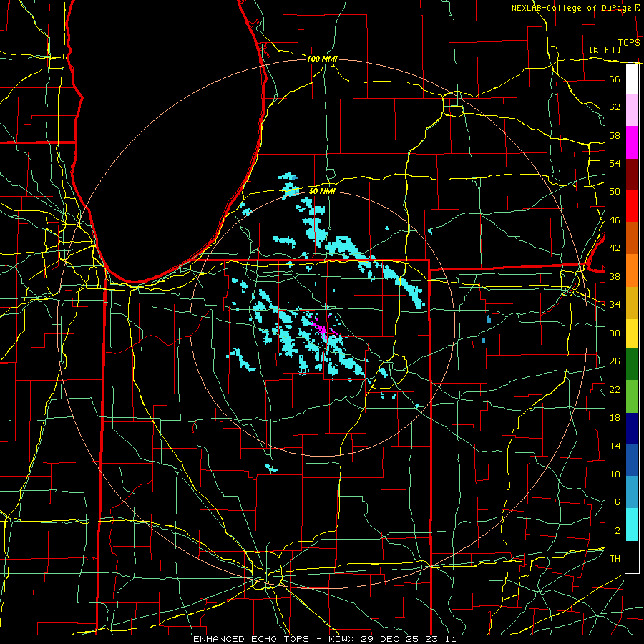Click the 'TH' threshold legend label

(615, 558)
